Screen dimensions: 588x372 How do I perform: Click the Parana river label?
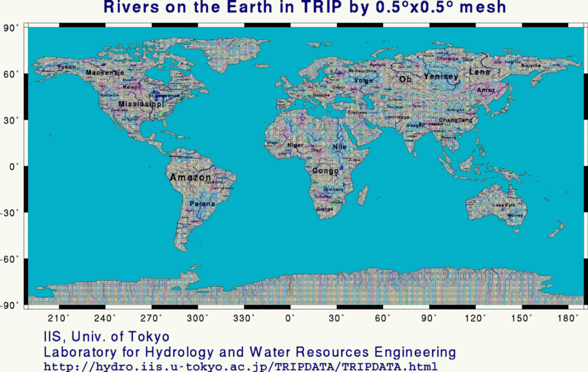[x=202, y=203]
